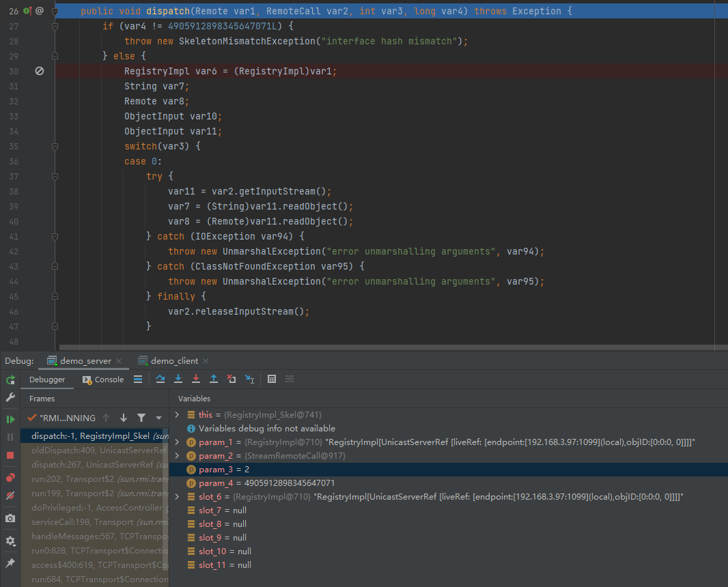728x587 pixels.
Task: Select frame serviceCall:198, Transport
Action: [x=95, y=522]
